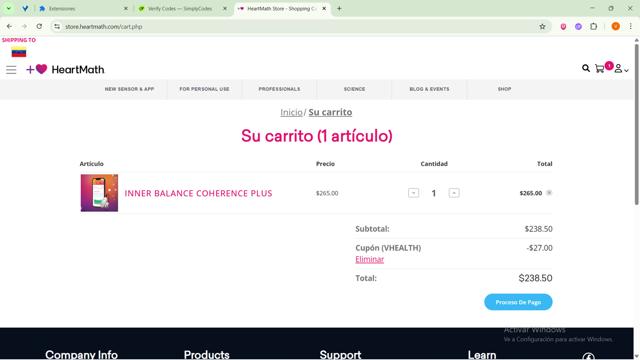Click the HeartMath logo
The image size is (640, 360).
[x=65, y=69]
